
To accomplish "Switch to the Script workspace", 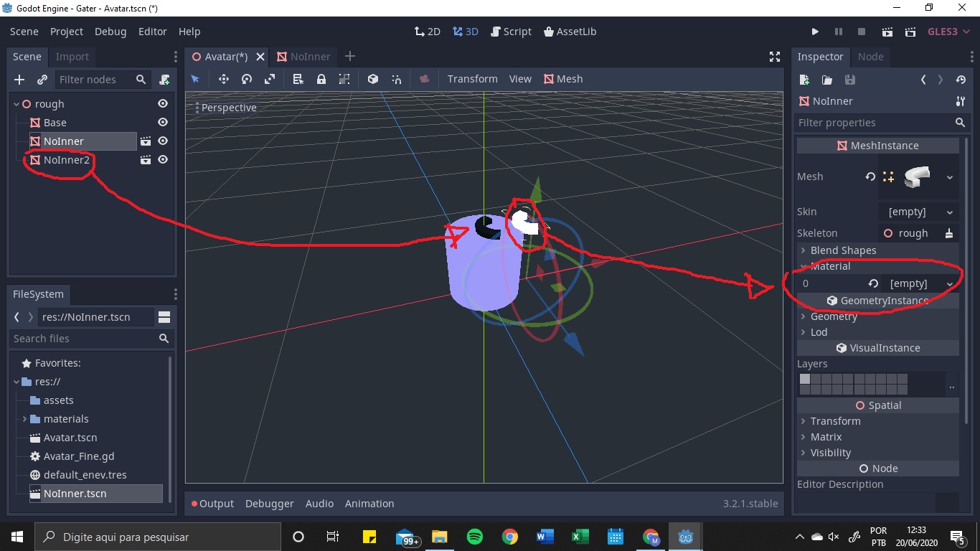I will [511, 31].
